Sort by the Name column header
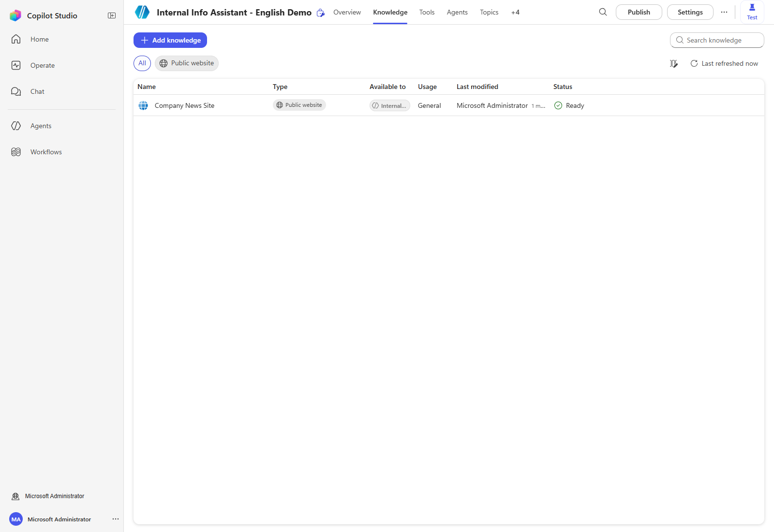 (x=147, y=87)
